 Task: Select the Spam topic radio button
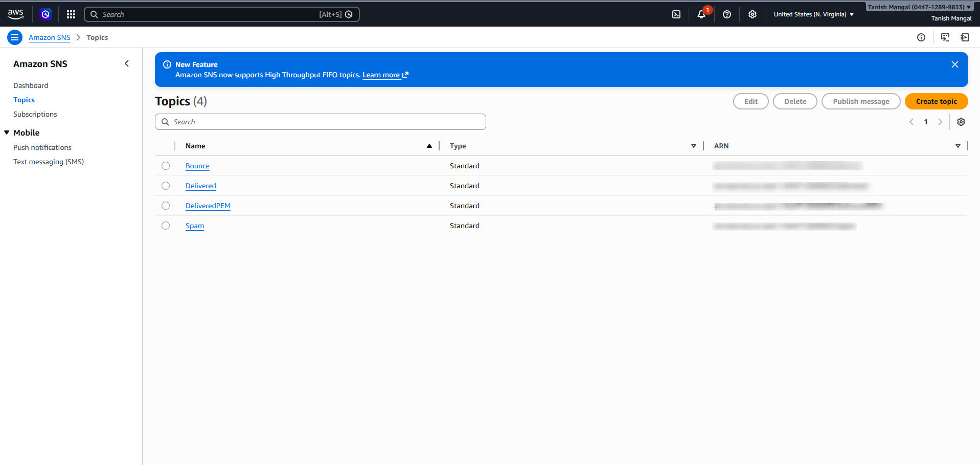point(166,226)
